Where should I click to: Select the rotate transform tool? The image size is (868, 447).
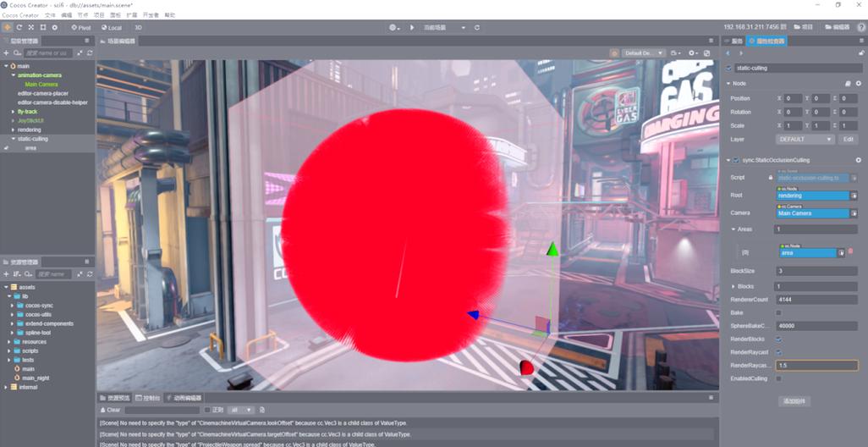tap(19, 27)
